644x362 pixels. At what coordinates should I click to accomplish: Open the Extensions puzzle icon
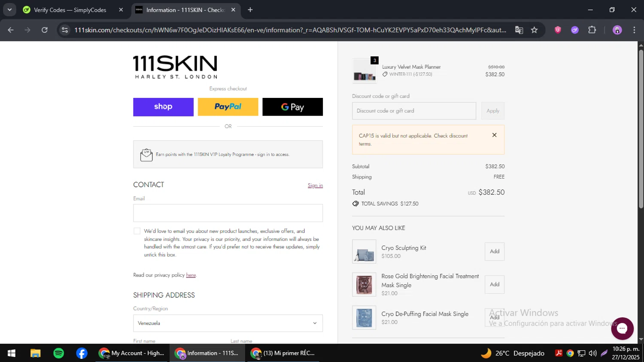592,30
